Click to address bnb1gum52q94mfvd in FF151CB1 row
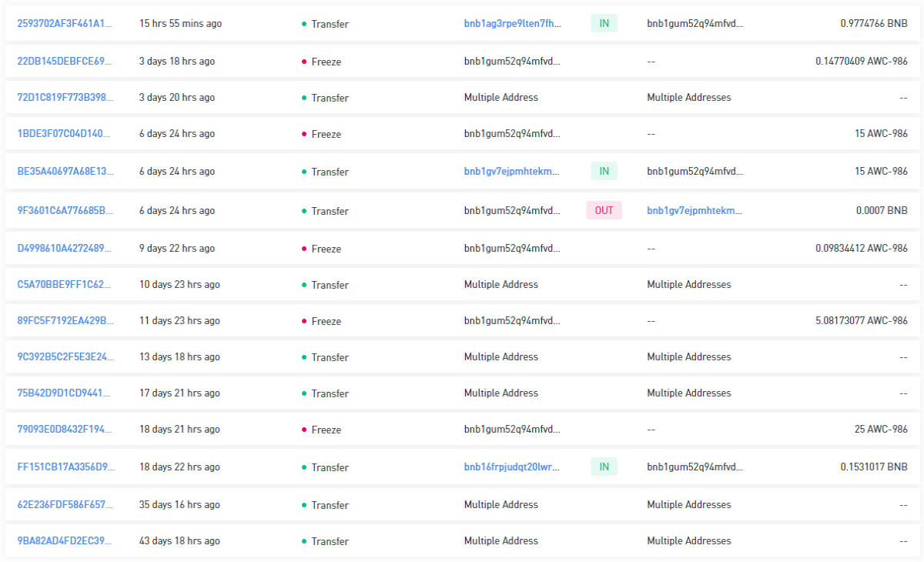924x562 pixels. coord(695,467)
